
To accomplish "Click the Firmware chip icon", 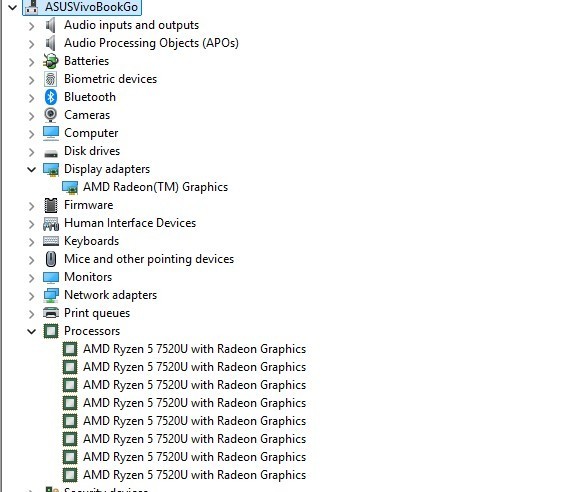I will click(x=51, y=205).
